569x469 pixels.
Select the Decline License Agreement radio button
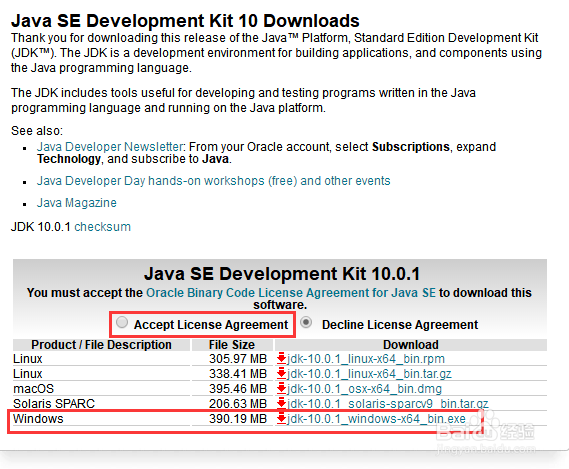tap(306, 322)
